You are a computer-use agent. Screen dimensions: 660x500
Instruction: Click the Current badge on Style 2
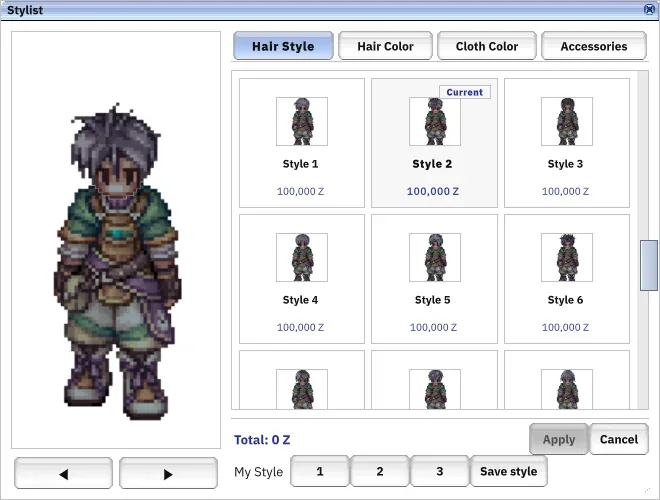pyautogui.click(x=465, y=92)
